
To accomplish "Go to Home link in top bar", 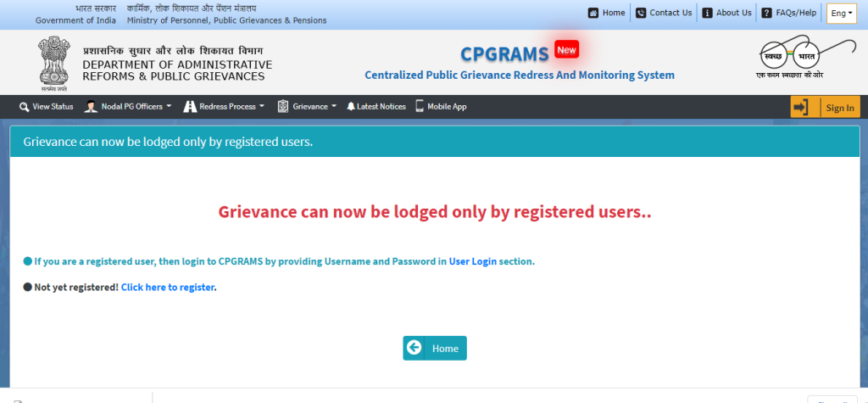I will coord(614,13).
